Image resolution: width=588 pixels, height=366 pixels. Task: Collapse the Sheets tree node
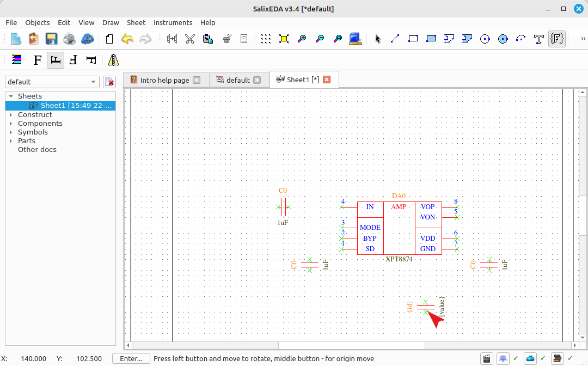pos(11,96)
